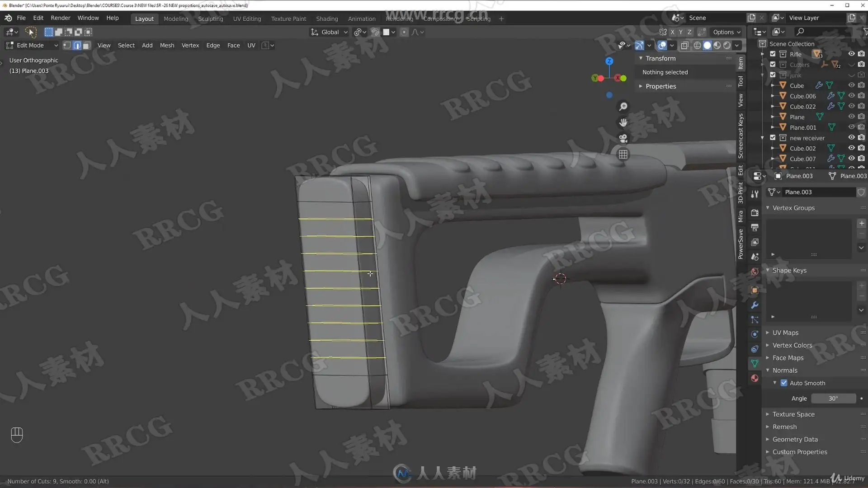Switch to the Sculpting workspace tab
This screenshot has height=488, width=868.
[210, 19]
